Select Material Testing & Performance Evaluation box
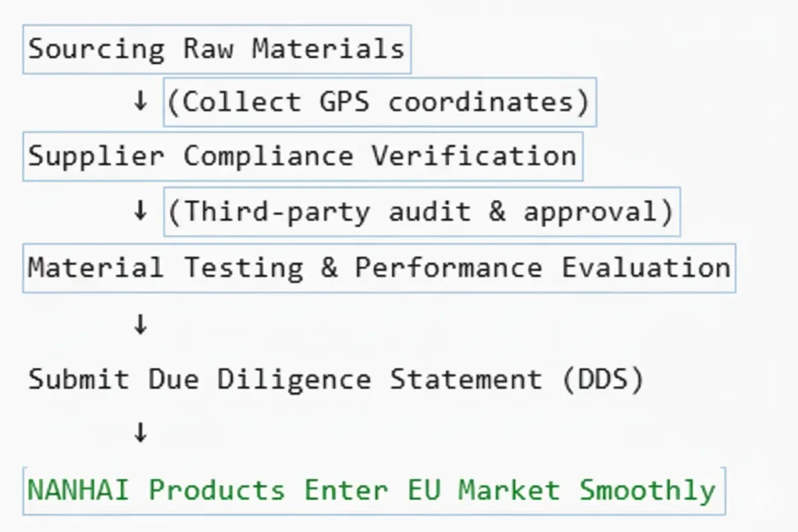This screenshot has width=798, height=532. tap(380, 268)
